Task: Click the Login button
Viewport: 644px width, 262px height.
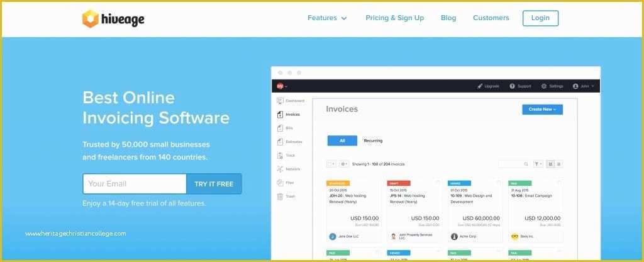Action: (540, 18)
